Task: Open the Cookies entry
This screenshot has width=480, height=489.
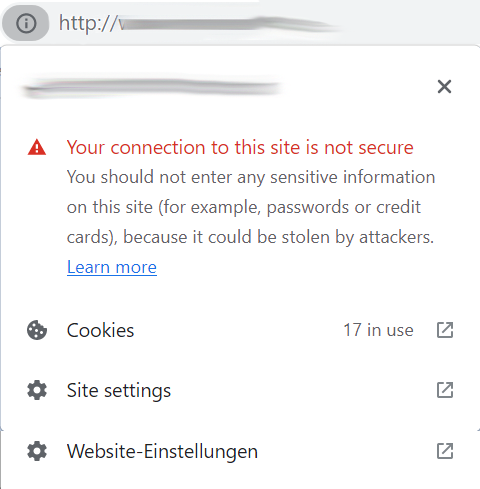Action: point(240,330)
